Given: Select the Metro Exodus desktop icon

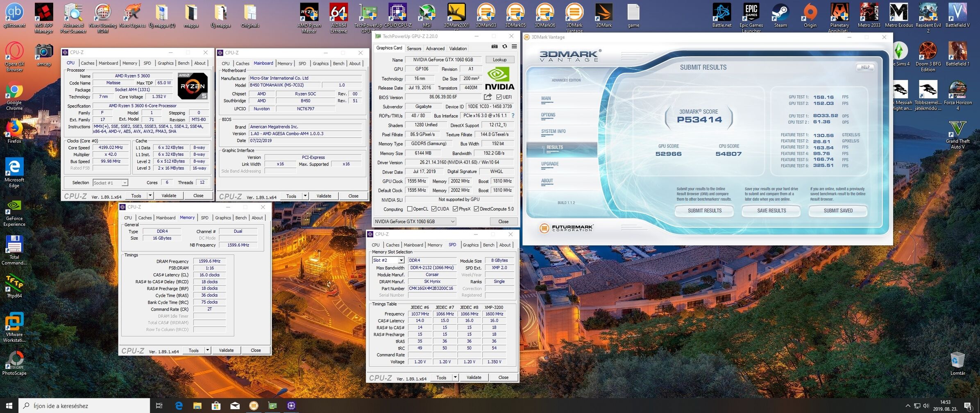Looking at the screenshot, I should pyautogui.click(x=898, y=16).
